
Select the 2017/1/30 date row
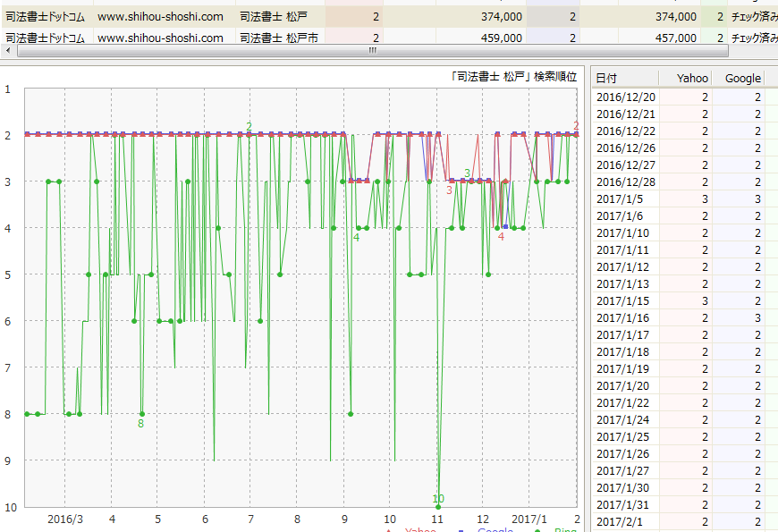click(x=685, y=488)
